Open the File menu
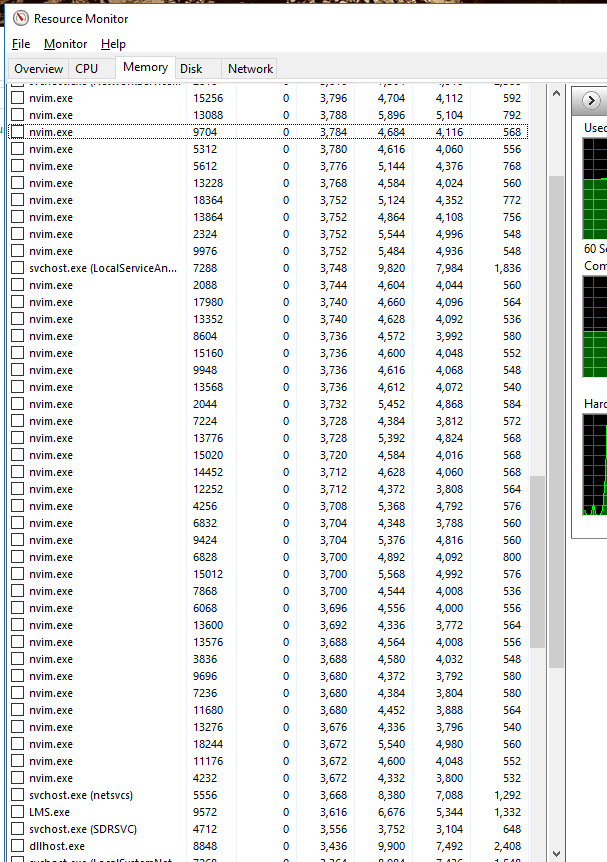The height and width of the screenshot is (862, 607). [21, 44]
